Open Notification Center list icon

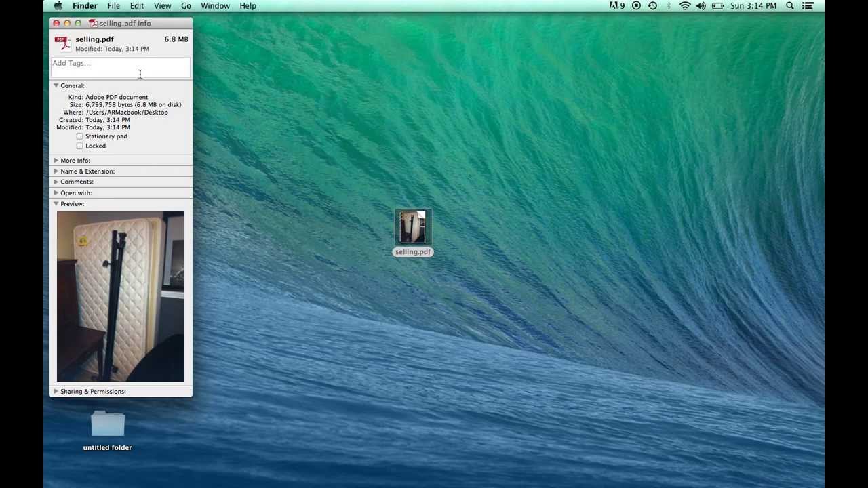tap(807, 6)
